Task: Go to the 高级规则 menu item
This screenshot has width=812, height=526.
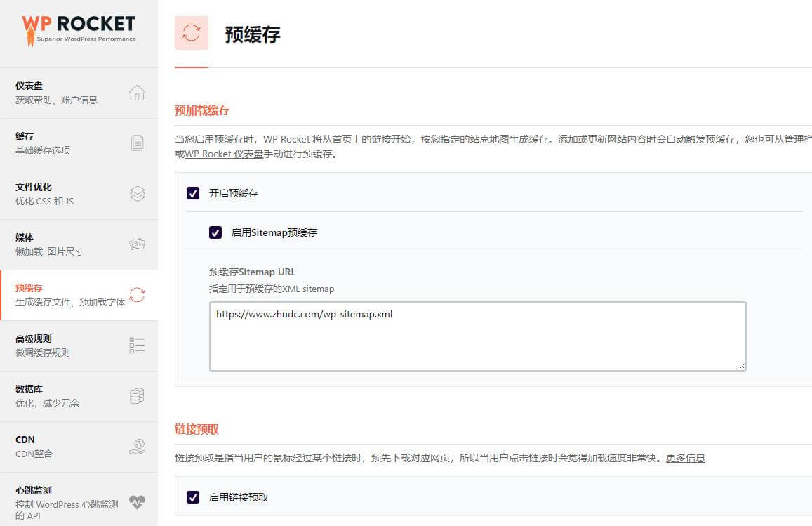Action: [x=34, y=338]
